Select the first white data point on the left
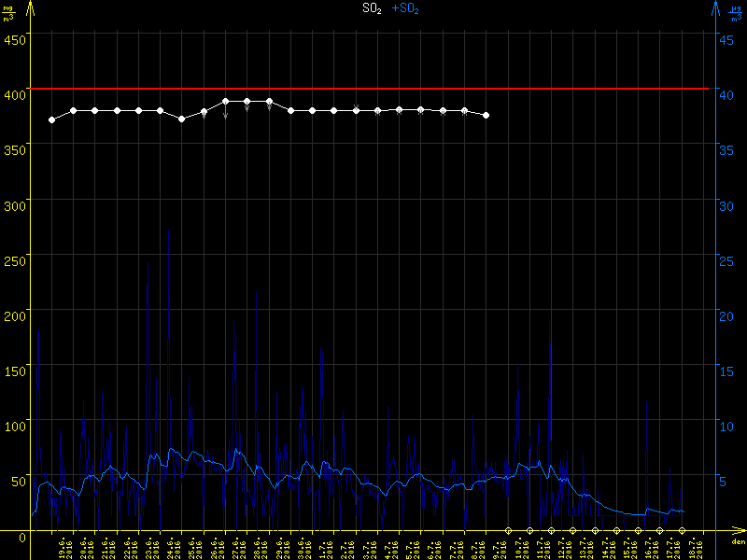The height and width of the screenshot is (560, 747). [51, 119]
